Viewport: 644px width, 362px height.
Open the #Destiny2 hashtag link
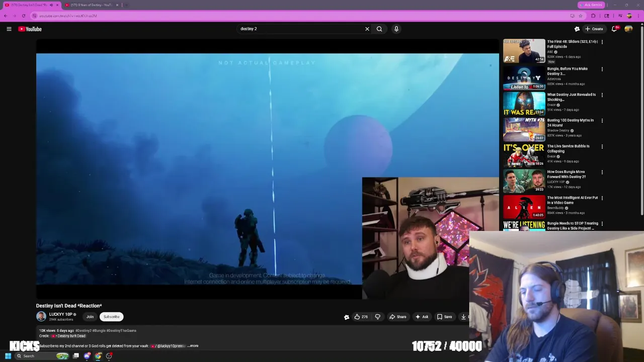tap(84, 331)
